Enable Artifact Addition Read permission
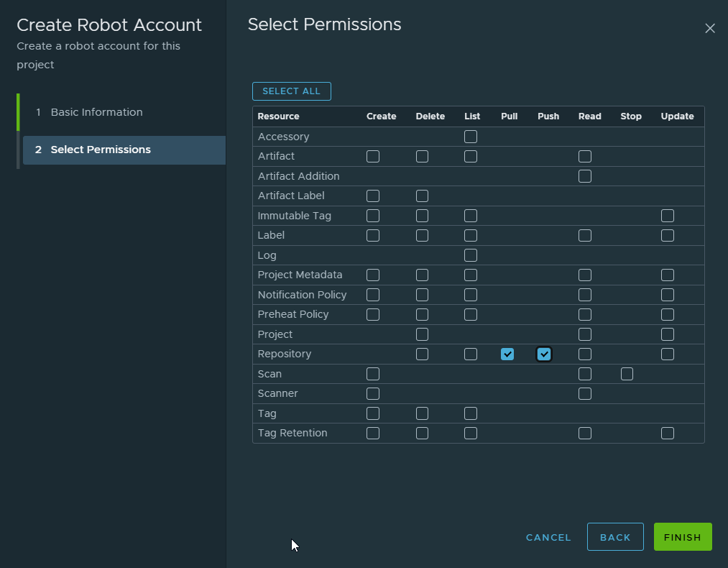This screenshot has width=728, height=568. [x=585, y=176]
